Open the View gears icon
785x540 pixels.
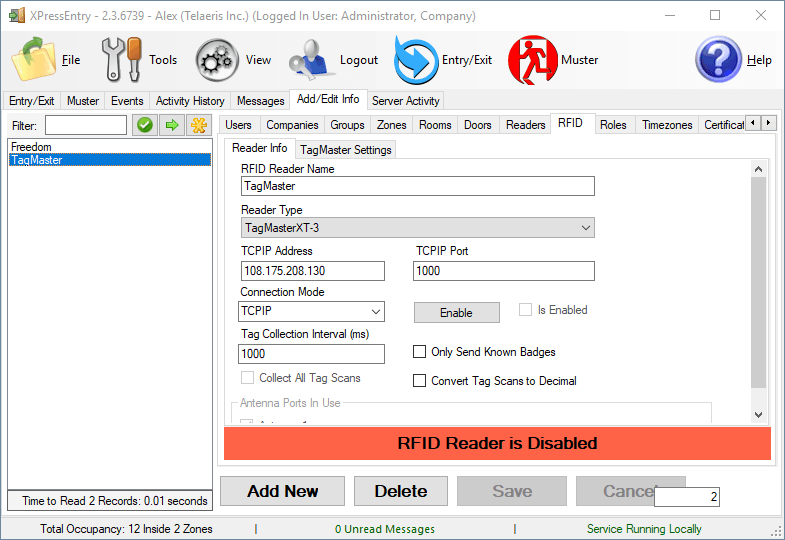217,61
